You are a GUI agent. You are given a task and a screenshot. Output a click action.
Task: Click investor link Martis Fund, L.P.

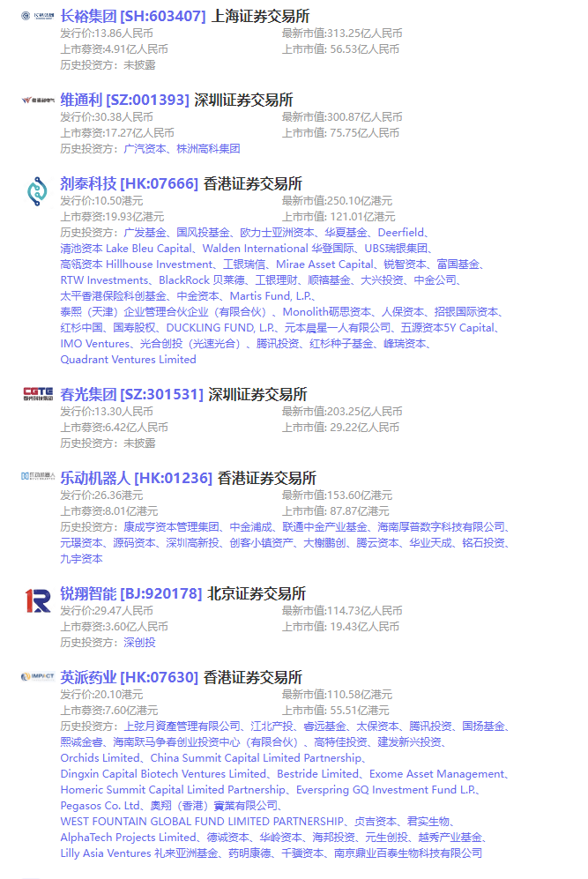coord(271,296)
